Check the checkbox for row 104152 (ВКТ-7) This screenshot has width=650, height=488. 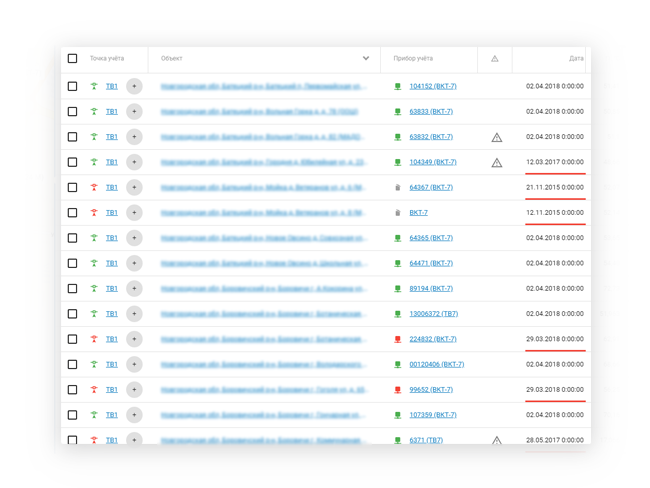(x=73, y=86)
